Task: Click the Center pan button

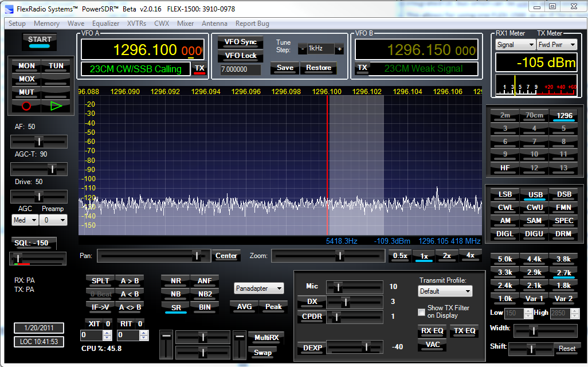Action: click(x=226, y=256)
